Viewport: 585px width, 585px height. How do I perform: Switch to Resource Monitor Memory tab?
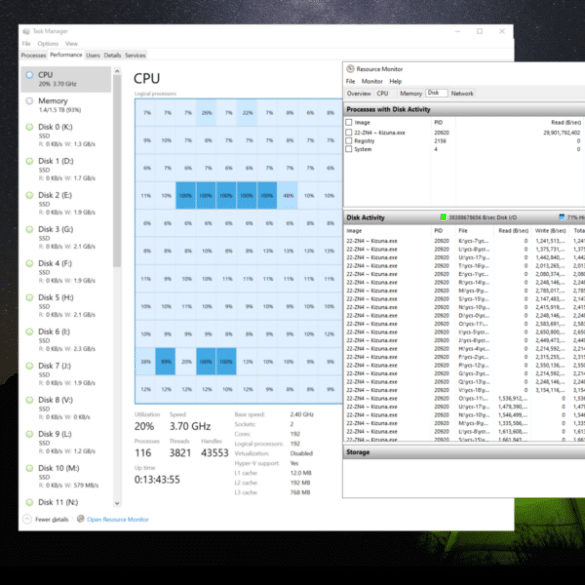coord(411,93)
